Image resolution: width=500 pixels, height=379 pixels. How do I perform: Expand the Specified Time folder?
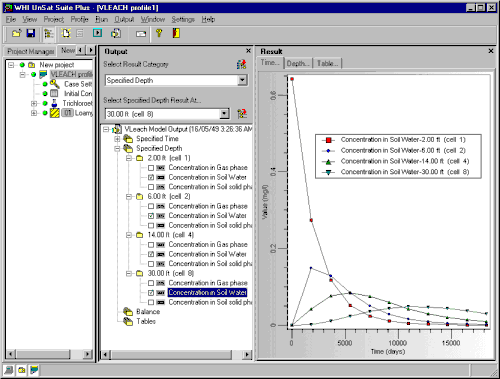pos(117,139)
